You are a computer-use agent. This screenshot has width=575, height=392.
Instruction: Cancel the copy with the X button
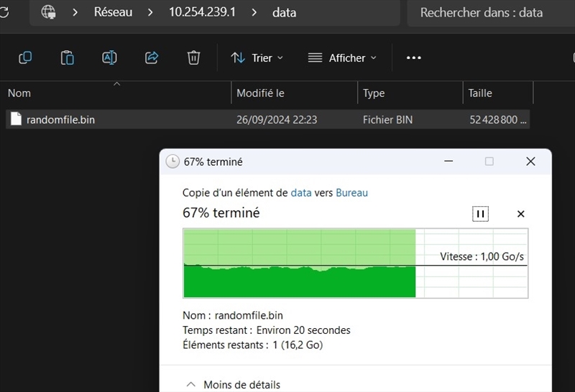521,214
